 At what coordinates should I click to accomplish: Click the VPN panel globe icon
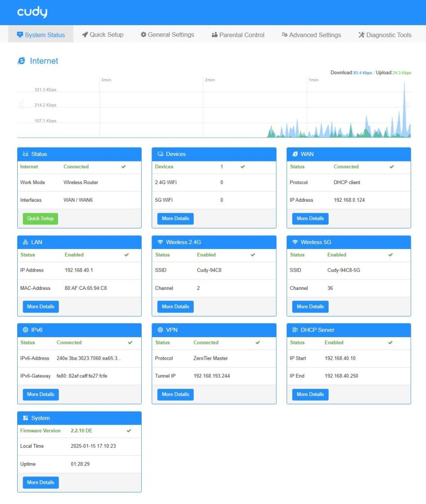click(x=160, y=330)
